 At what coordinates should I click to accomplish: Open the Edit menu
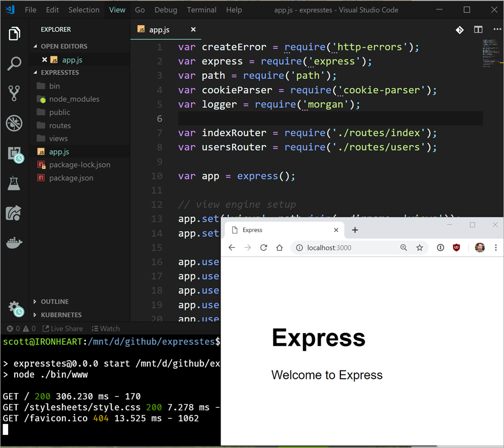pos(52,10)
